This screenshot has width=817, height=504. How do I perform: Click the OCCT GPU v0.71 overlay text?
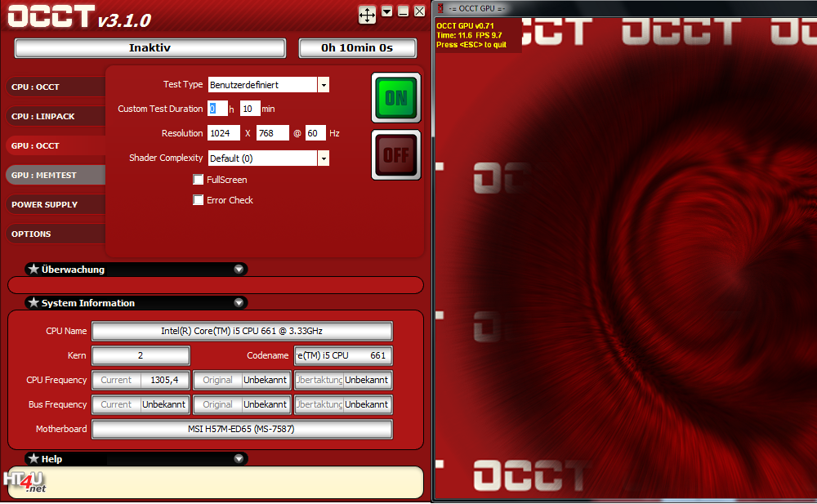[x=465, y=25]
